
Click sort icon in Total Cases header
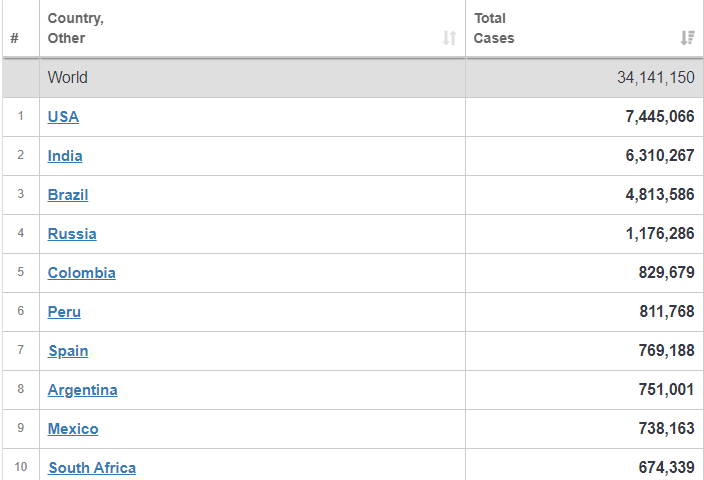click(x=687, y=38)
